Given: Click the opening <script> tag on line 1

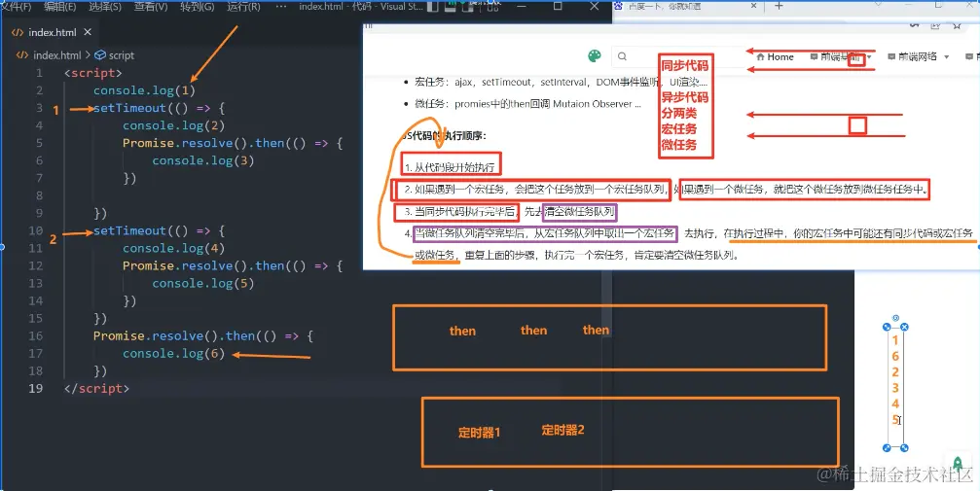Looking at the screenshot, I should (93, 73).
